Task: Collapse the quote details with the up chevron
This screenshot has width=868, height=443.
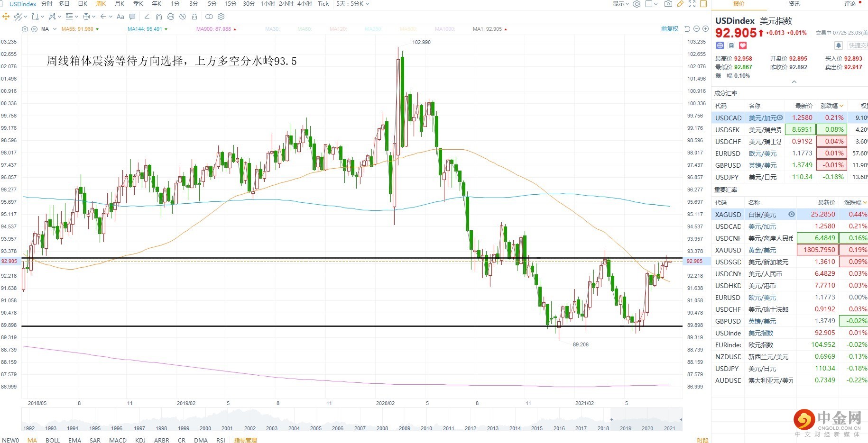Action: [x=794, y=82]
